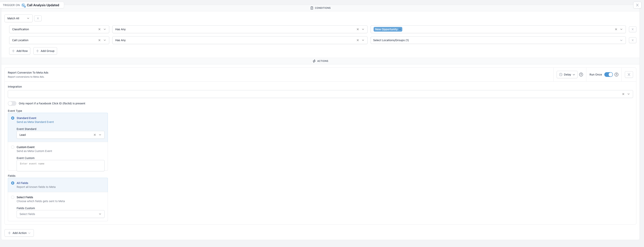The width and height of the screenshot is (644, 247).
Task: Expand Has Any operator in Classification row
Action: coord(363,29)
